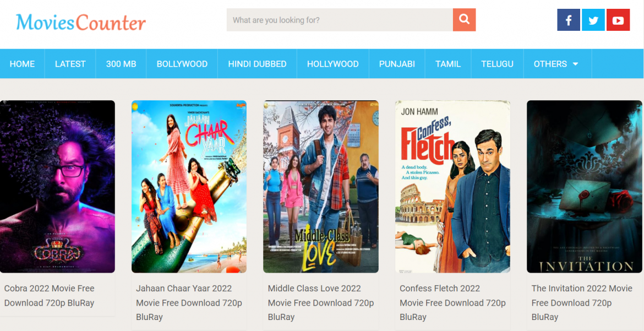
Task: Open the PUNJABI movies category
Action: coord(397,64)
